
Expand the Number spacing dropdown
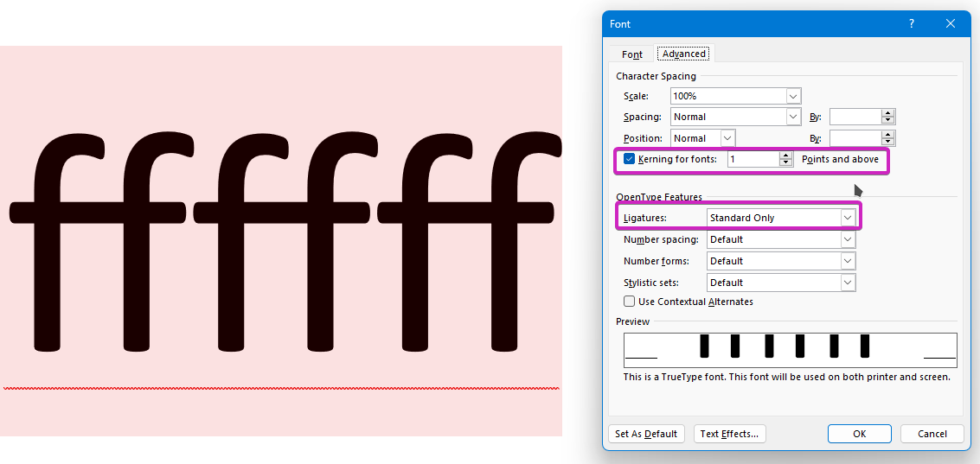click(847, 239)
